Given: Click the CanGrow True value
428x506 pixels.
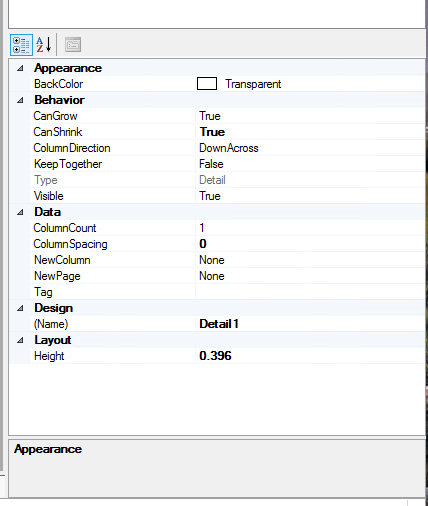Looking at the screenshot, I should click(210, 116).
